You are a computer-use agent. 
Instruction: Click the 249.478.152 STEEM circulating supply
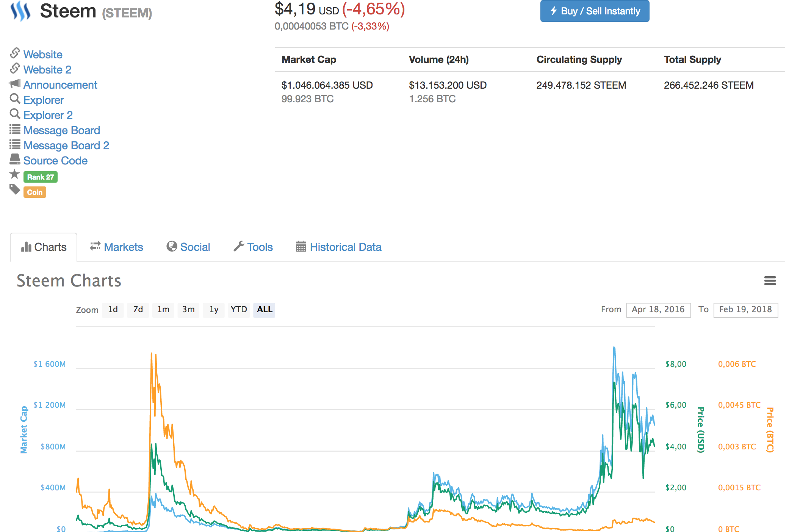pos(581,85)
